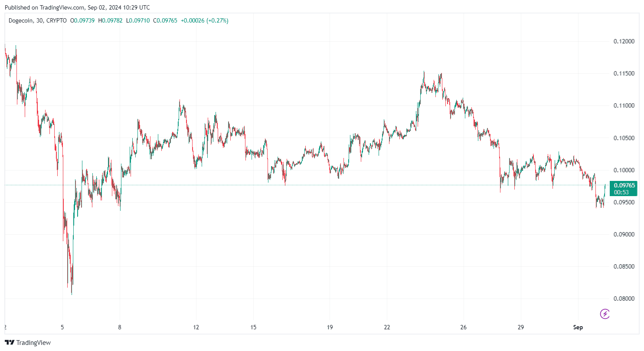Click the date label 19 on time axis
This screenshot has height=351, width=644.
coord(330,327)
